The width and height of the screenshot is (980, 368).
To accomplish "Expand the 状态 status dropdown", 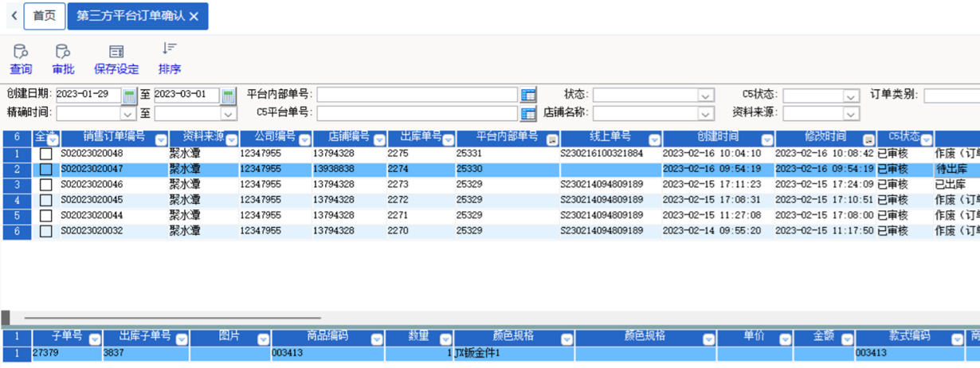I will (x=705, y=96).
